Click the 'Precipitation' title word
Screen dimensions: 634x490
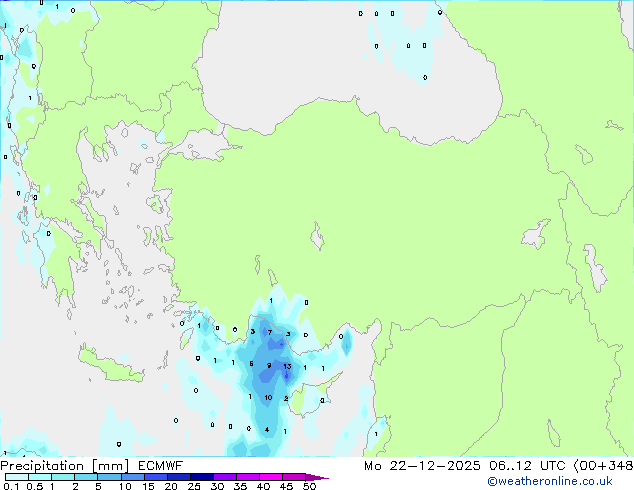coord(42,466)
